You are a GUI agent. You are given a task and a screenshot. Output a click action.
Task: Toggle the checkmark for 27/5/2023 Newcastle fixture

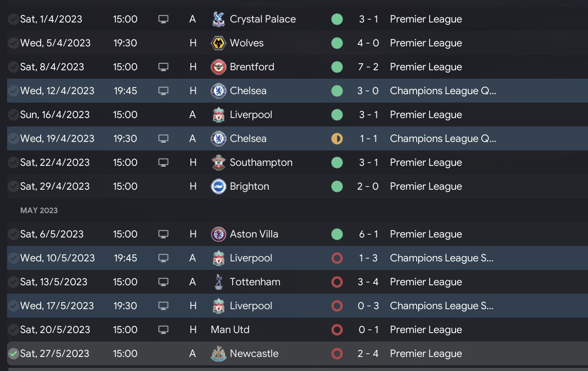point(13,354)
